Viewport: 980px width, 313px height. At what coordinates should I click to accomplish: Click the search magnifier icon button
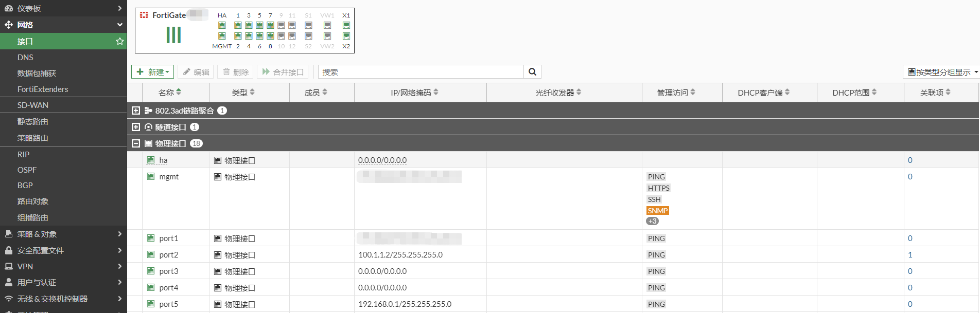(532, 72)
